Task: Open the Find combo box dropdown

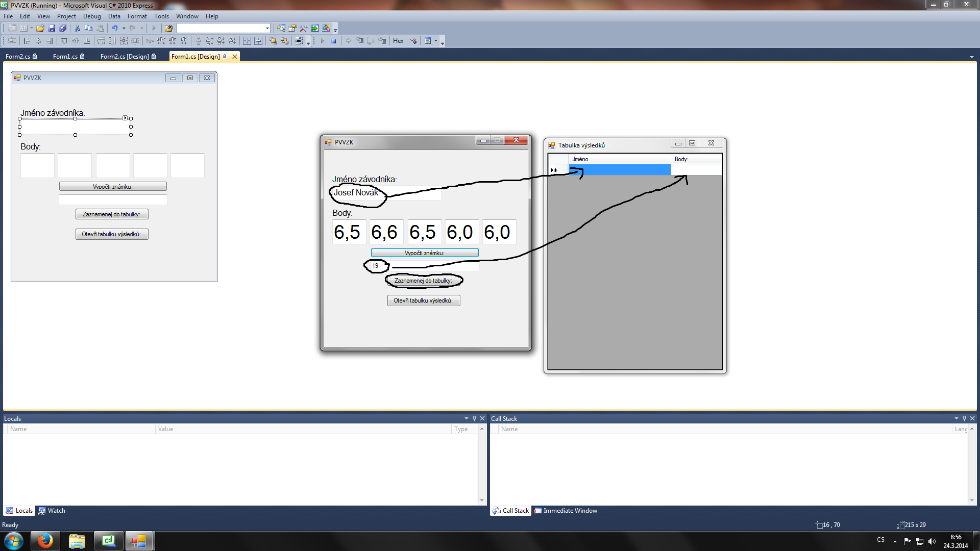Action: (267, 28)
